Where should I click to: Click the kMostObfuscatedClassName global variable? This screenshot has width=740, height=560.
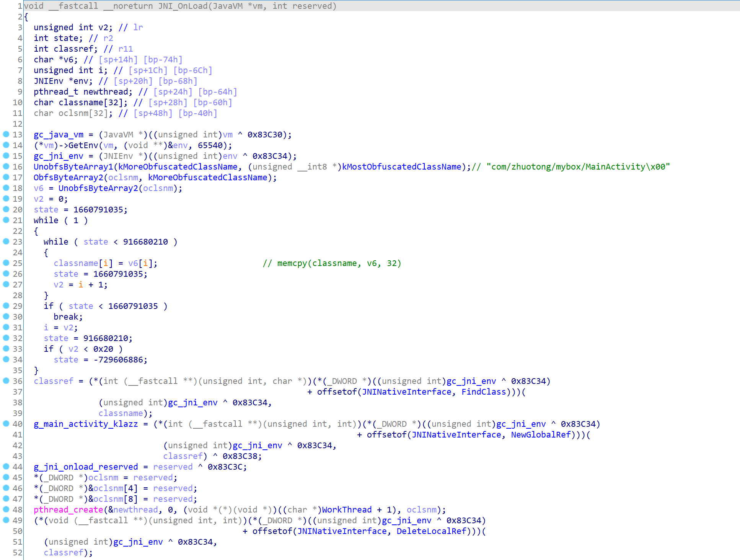[401, 167]
